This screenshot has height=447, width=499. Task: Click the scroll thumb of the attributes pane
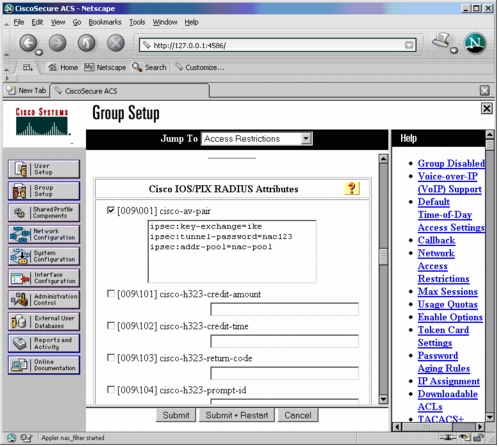tap(383, 257)
